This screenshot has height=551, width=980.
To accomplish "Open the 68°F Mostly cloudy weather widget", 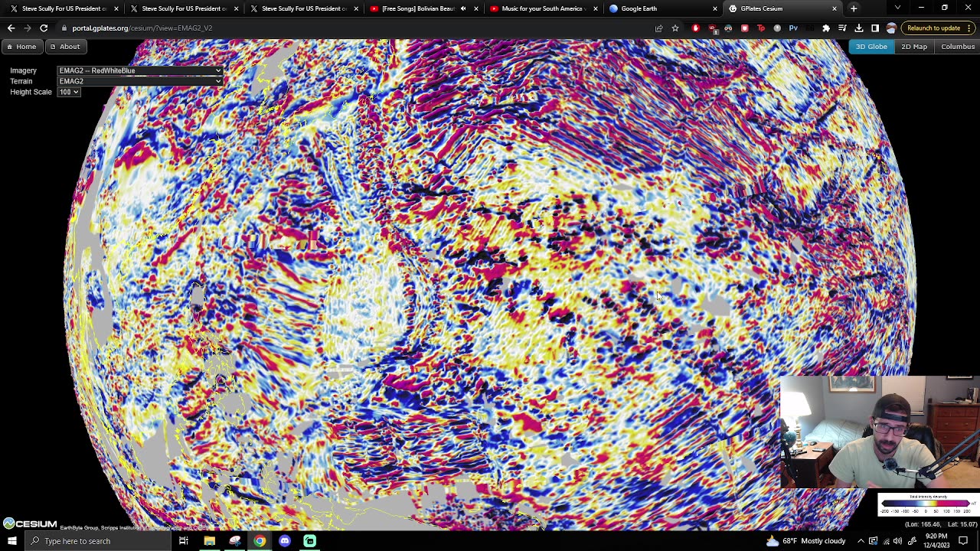I will click(806, 541).
